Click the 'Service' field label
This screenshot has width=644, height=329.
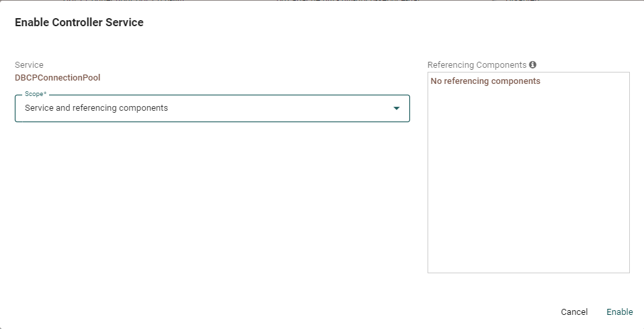tap(29, 65)
